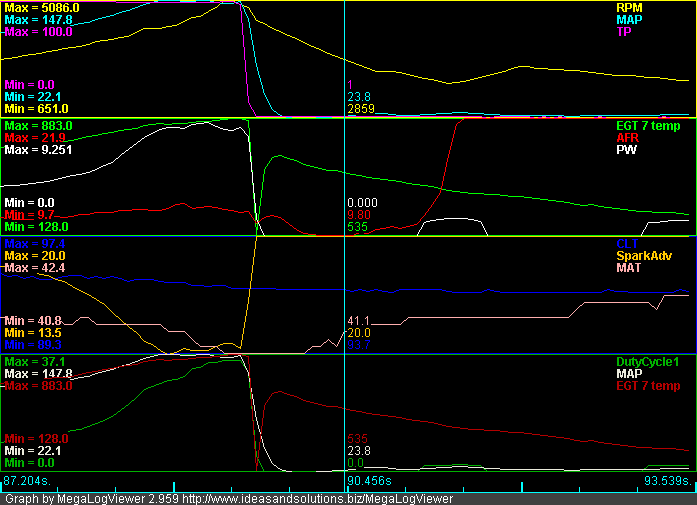Click the Max = 20.0 spark value
Viewport: 697px width, 505px height.
click(x=35, y=256)
